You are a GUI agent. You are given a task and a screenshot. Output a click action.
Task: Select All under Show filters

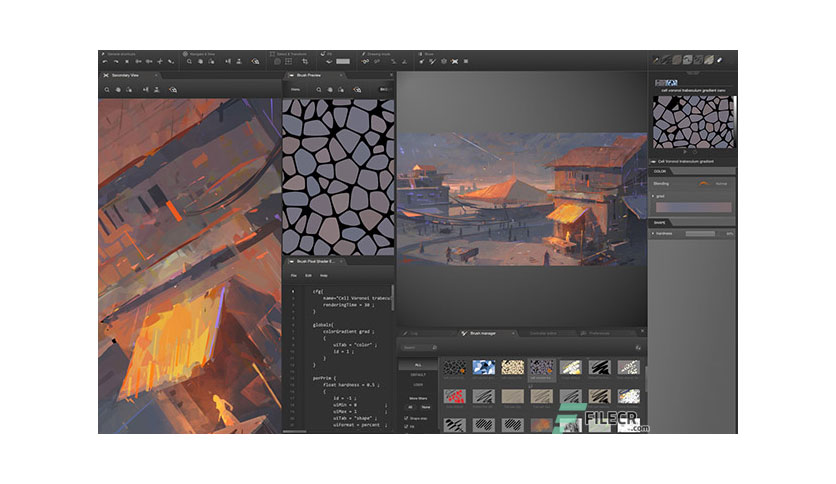[x=411, y=407]
